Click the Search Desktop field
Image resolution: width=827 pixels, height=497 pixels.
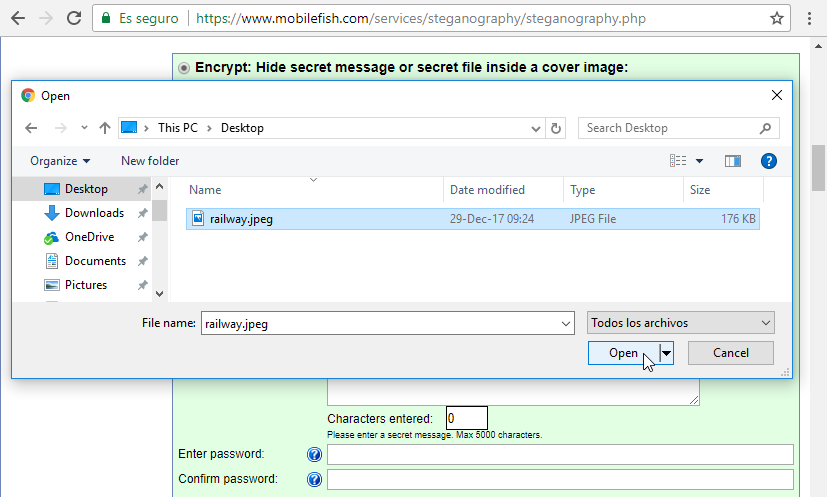point(670,128)
